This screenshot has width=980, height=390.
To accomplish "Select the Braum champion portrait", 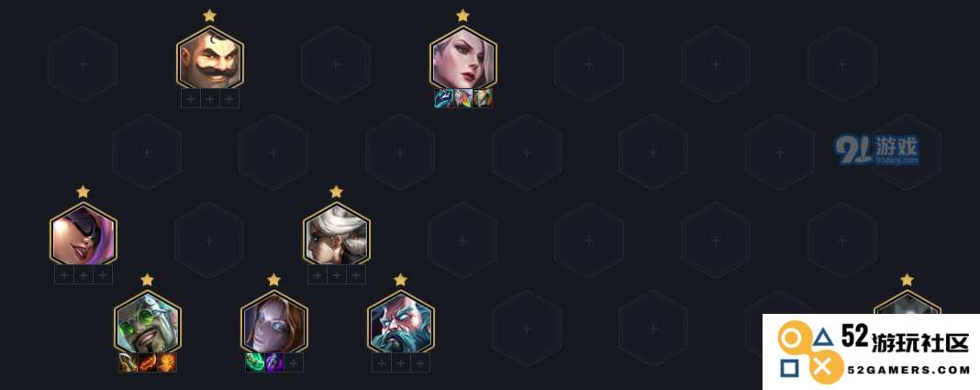I will 210,58.
